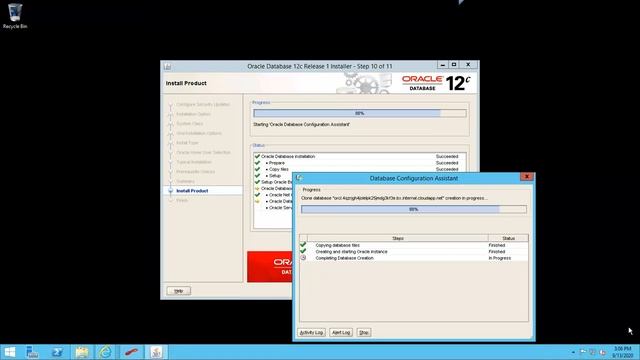Open File Explorer from the taskbar
This screenshot has width=640, height=360.
(x=82, y=352)
